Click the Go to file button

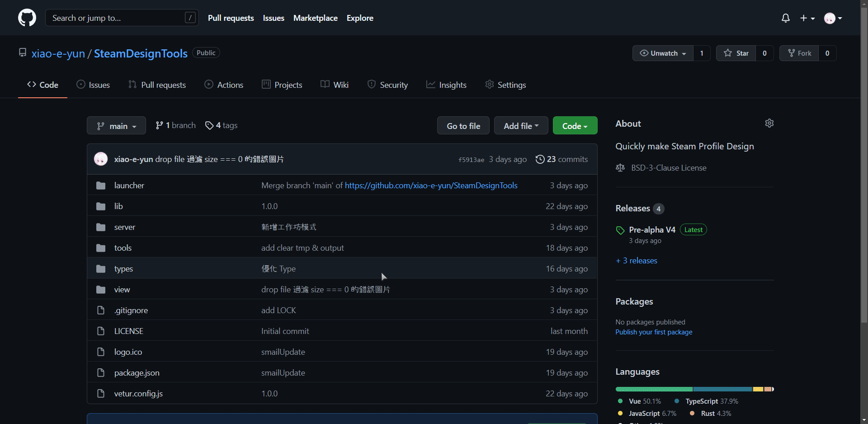pyautogui.click(x=463, y=125)
